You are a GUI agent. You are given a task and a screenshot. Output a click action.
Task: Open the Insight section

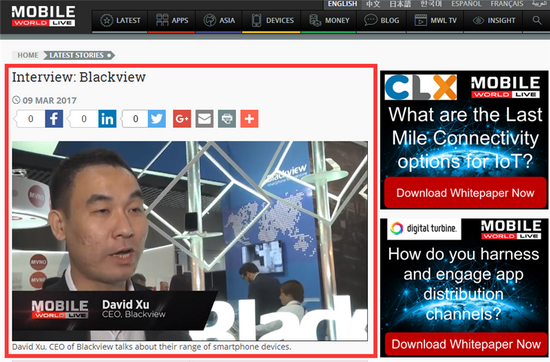(x=494, y=21)
